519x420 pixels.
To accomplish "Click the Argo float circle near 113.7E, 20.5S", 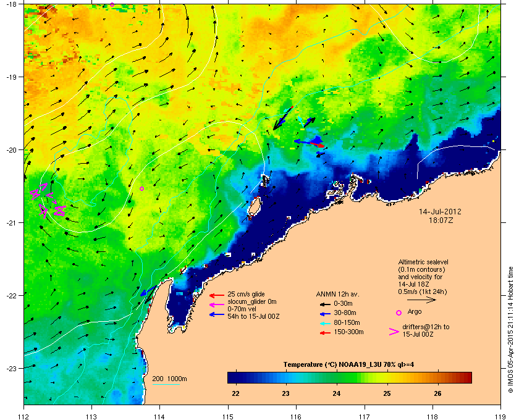I will (x=141, y=188).
